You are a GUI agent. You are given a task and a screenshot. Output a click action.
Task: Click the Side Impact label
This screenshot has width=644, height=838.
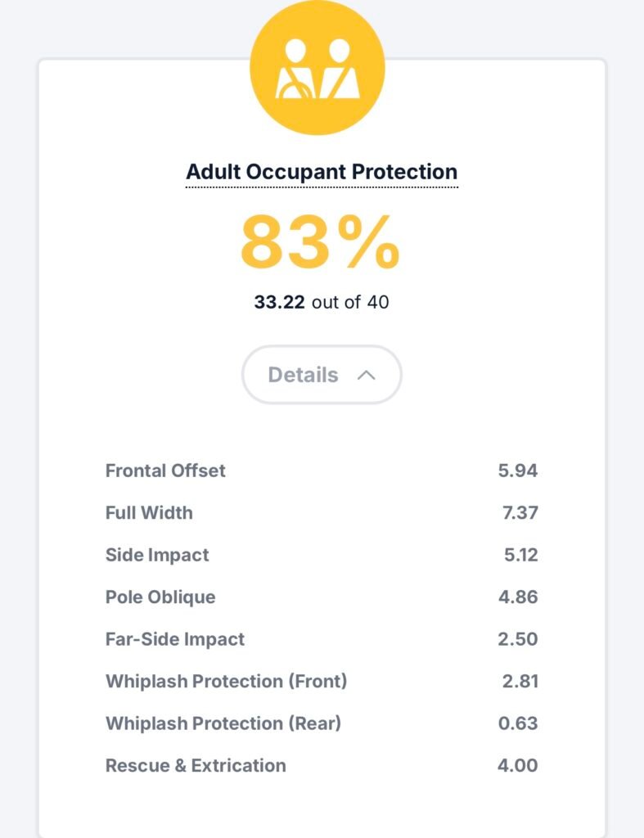pos(157,555)
